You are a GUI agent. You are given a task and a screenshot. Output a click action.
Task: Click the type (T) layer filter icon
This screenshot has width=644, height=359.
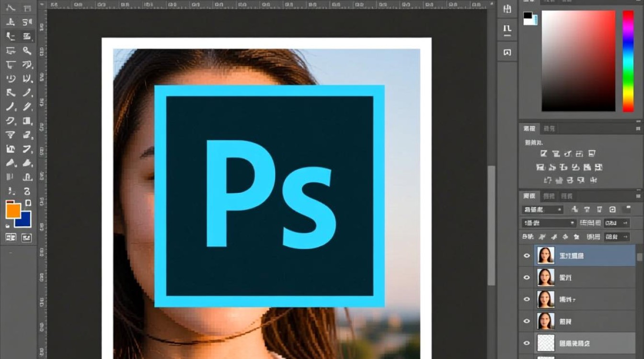click(x=587, y=210)
